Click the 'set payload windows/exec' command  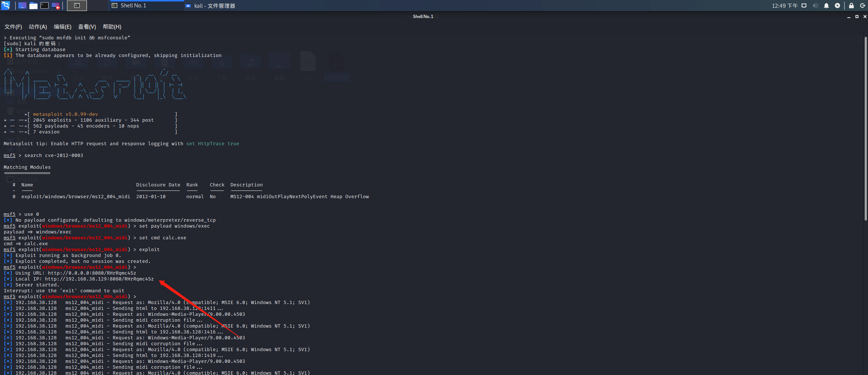coord(174,226)
